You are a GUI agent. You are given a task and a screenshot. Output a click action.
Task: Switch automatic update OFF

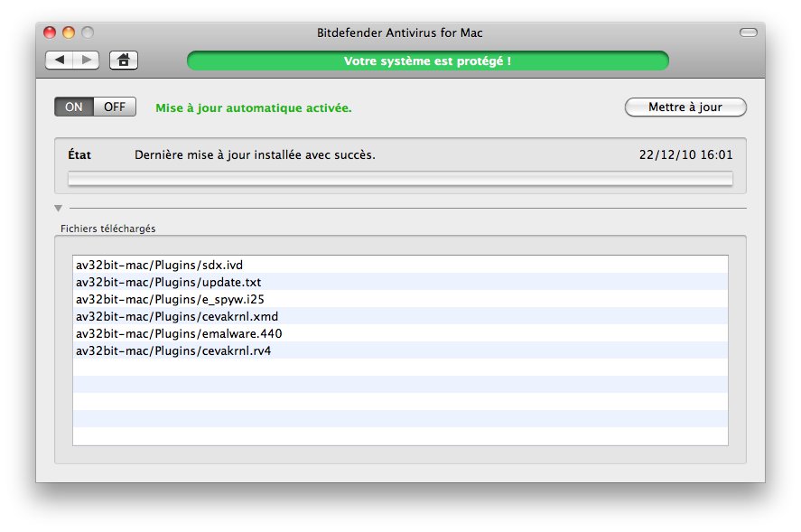(115, 107)
